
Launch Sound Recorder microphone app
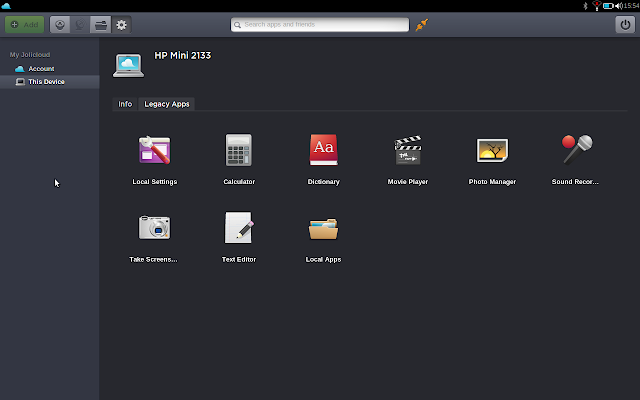click(x=577, y=149)
